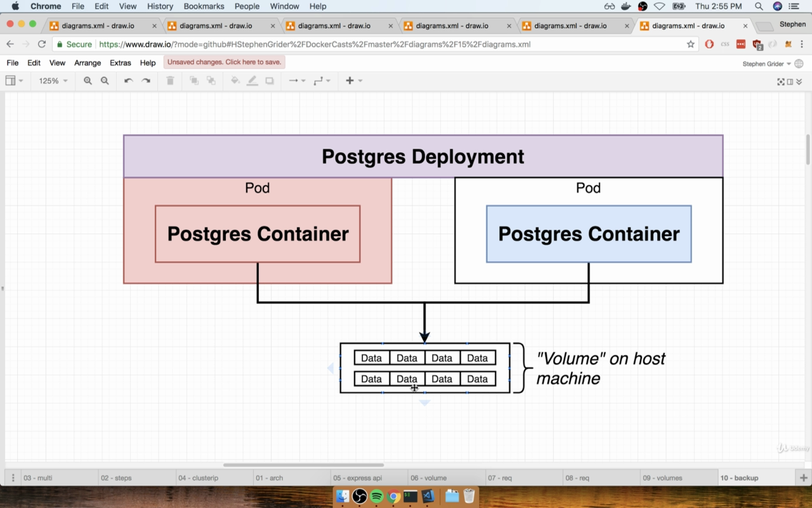Click the Zoom Out magnifier icon

coord(105,81)
